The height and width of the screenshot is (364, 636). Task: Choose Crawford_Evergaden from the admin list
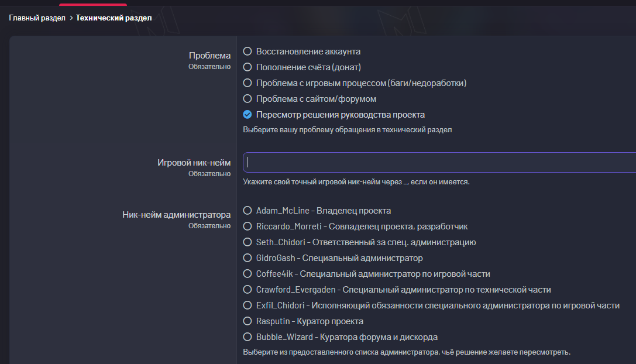[247, 290]
